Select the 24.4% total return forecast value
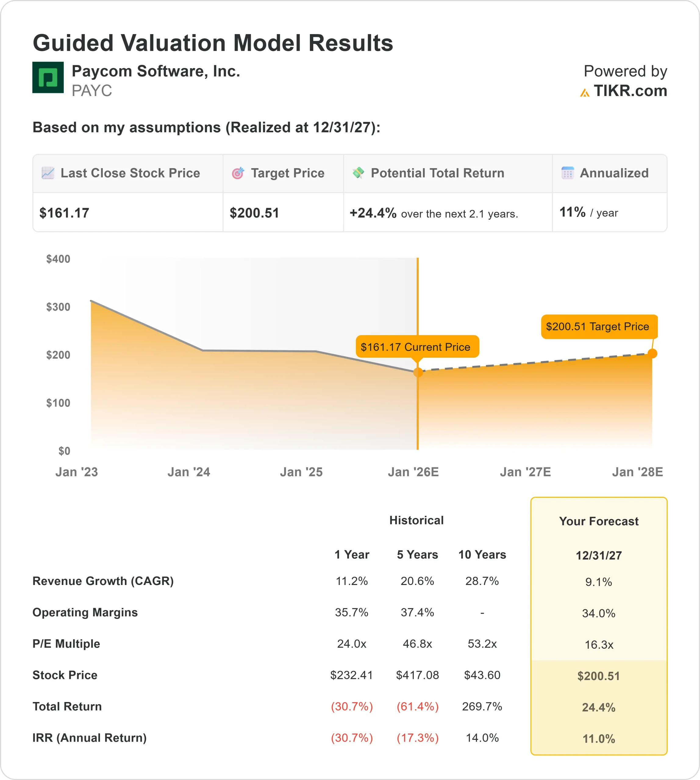700x780 pixels. 598,707
